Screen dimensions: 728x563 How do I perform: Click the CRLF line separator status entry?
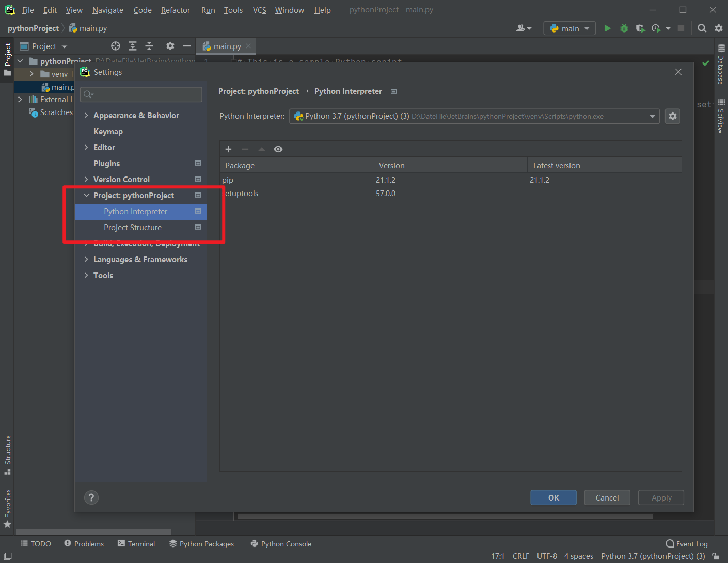coord(521,556)
